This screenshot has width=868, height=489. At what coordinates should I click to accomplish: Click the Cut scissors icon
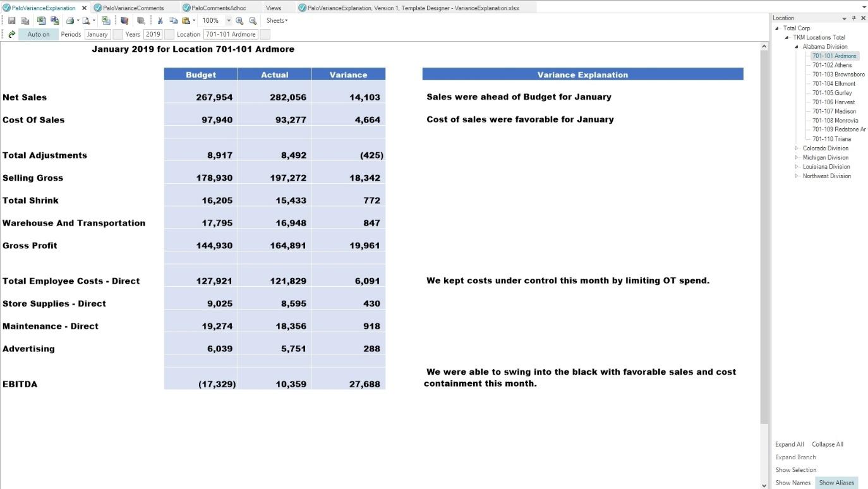(160, 21)
